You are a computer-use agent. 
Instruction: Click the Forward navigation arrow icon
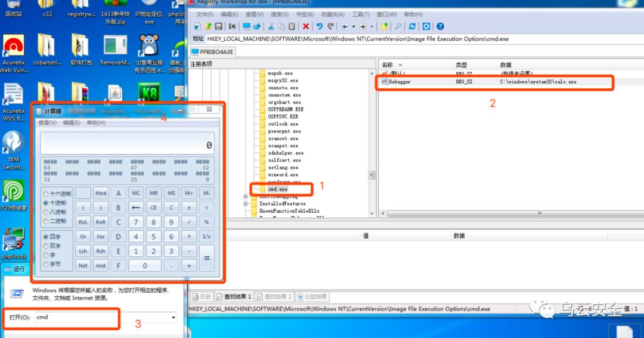(x=363, y=26)
